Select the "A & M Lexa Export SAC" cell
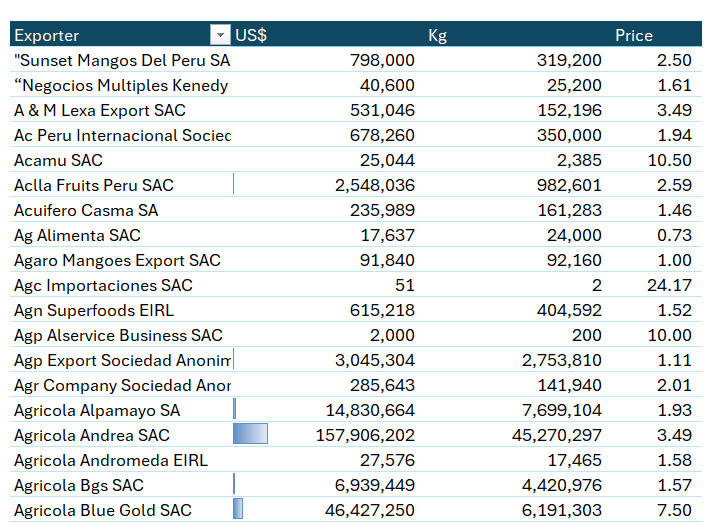 point(121,110)
